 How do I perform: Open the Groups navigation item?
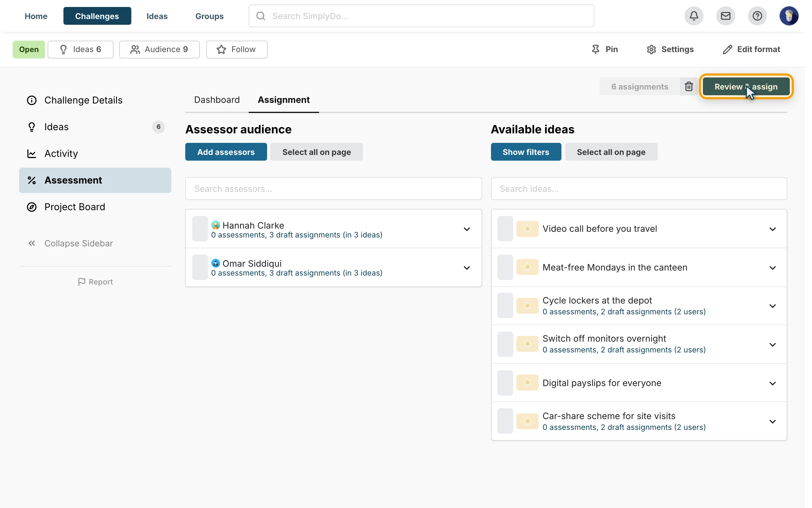tap(209, 16)
